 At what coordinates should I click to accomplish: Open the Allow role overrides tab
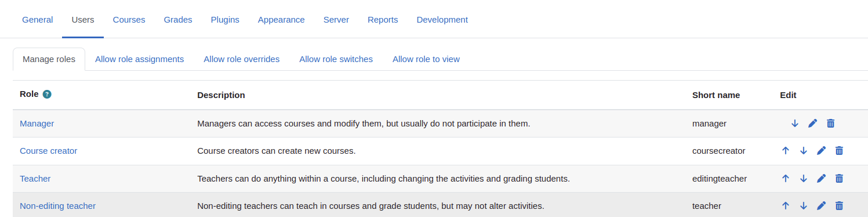click(242, 59)
